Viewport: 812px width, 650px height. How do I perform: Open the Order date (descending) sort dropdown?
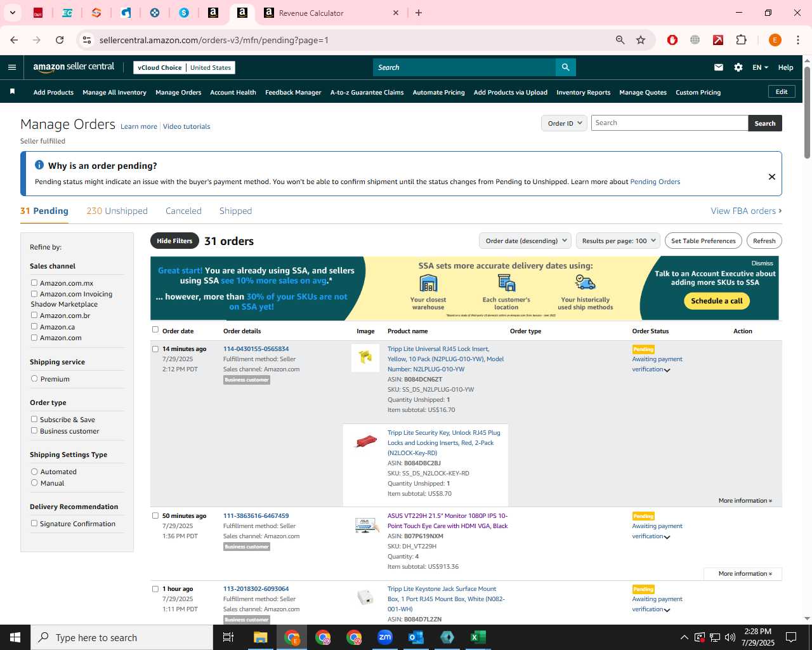click(525, 241)
